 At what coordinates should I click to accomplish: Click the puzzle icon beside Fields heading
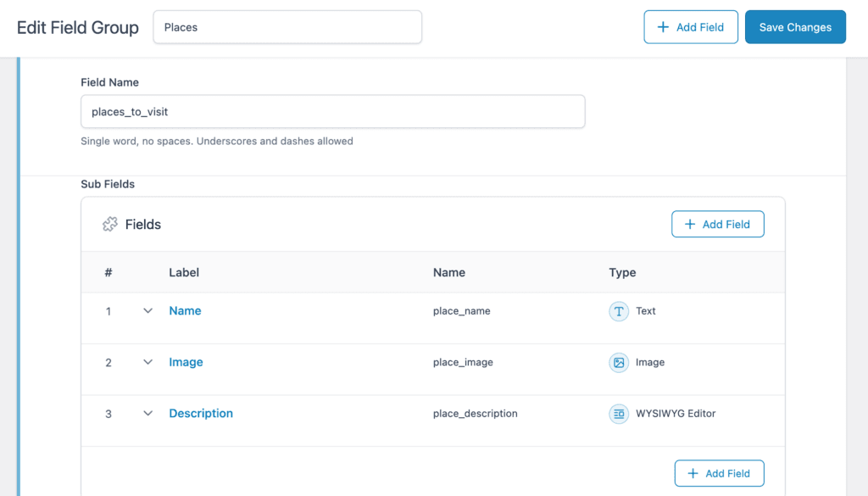point(110,224)
